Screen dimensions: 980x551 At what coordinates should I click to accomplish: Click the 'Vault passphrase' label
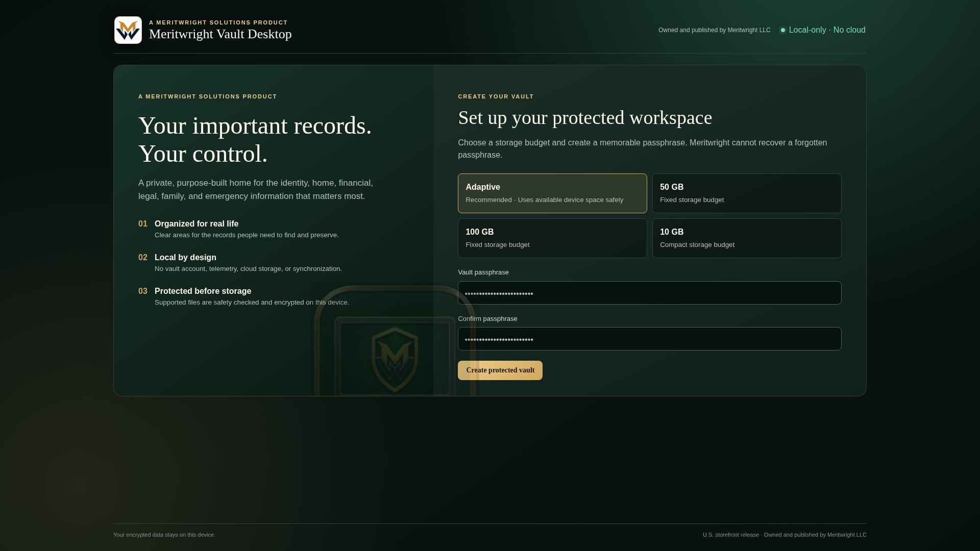pyautogui.click(x=483, y=272)
